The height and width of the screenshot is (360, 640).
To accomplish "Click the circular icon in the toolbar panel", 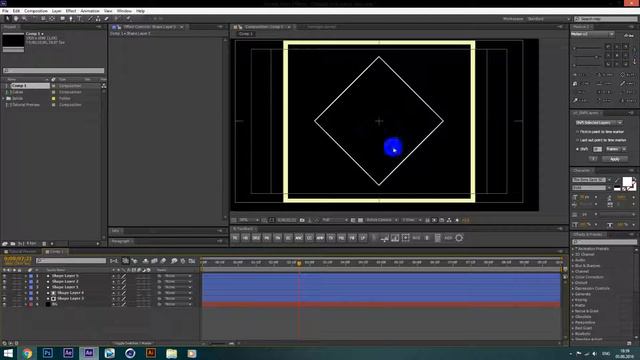I will pyautogui.click(x=459, y=238).
